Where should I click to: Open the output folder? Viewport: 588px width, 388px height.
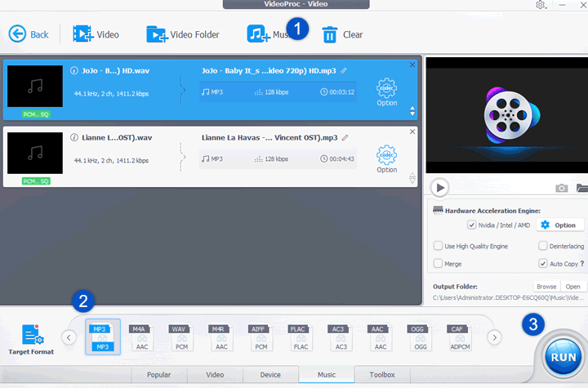click(x=572, y=287)
